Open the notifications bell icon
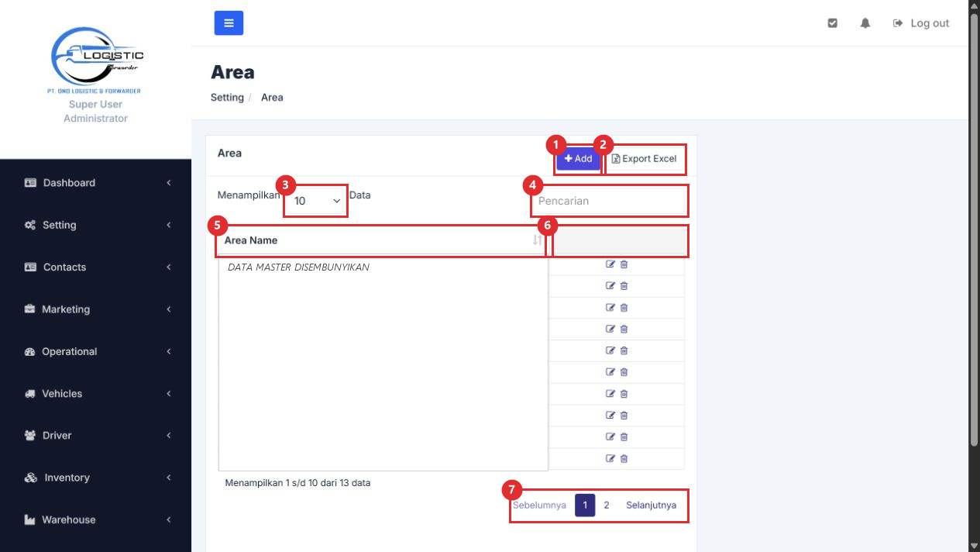Screen dimensions: 980x552 tap(865, 23)
